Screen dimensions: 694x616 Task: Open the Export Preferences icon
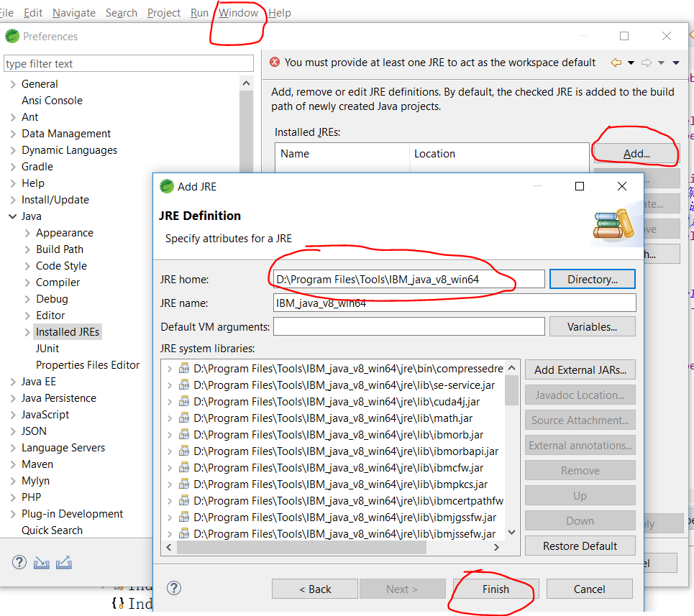pos(63,563)
